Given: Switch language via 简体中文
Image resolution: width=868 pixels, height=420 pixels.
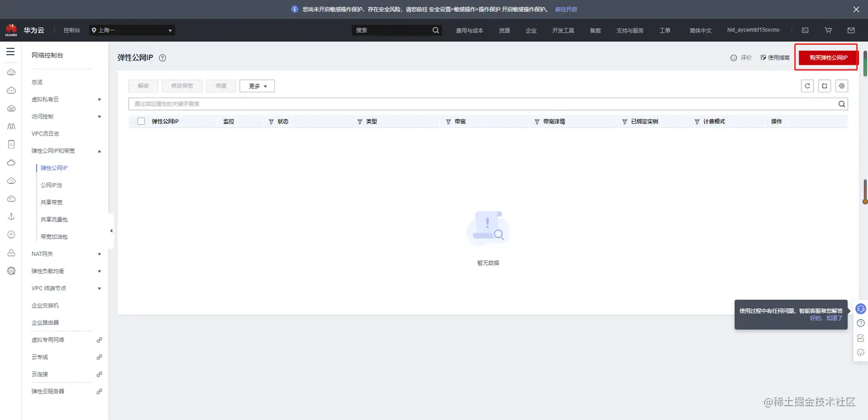Looking at the screenshot, I should (x=700, y=30).
